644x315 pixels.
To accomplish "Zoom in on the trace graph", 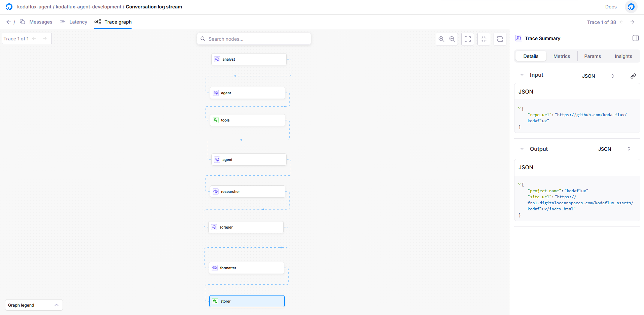I will (x=441, y=39).
